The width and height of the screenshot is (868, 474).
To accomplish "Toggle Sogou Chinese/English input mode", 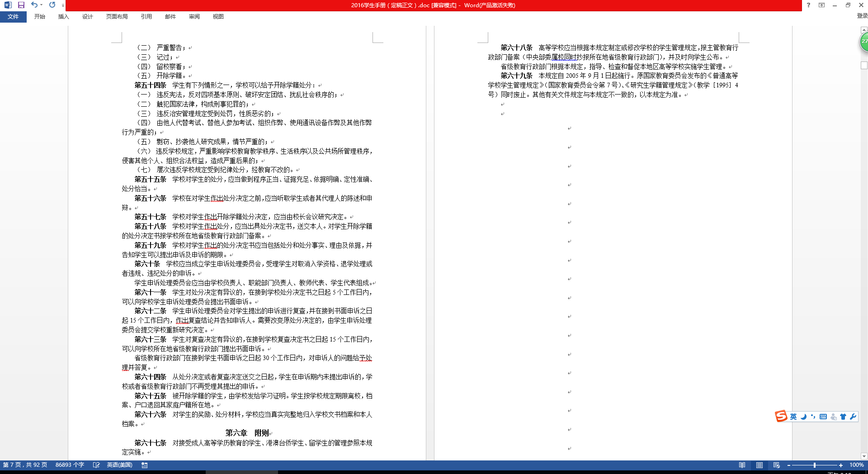I will pos(793,417).
